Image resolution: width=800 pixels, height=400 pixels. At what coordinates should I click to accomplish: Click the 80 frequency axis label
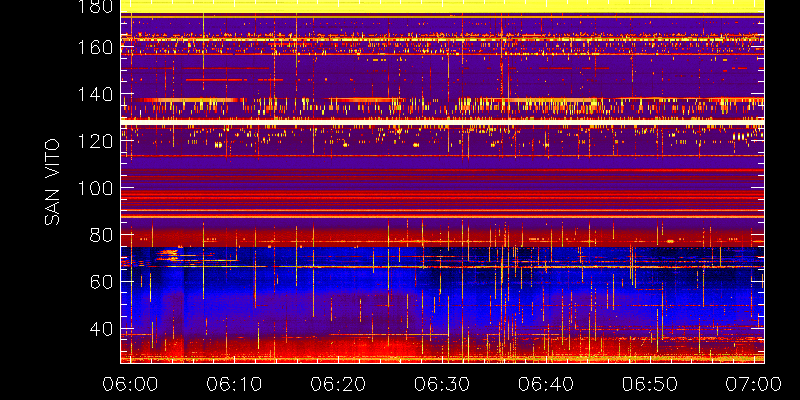click(102, 235)
